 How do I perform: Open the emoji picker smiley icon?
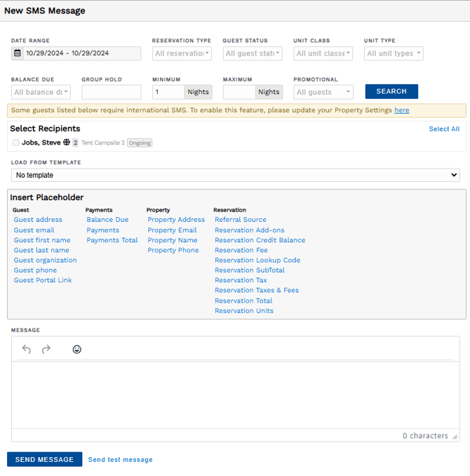coord(77,349)
